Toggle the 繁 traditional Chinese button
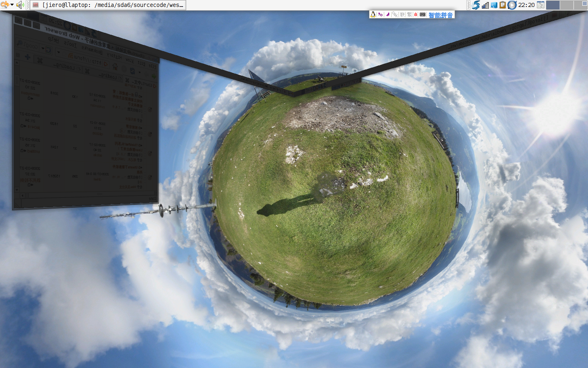The image size is (588, 368). point(409,14)
